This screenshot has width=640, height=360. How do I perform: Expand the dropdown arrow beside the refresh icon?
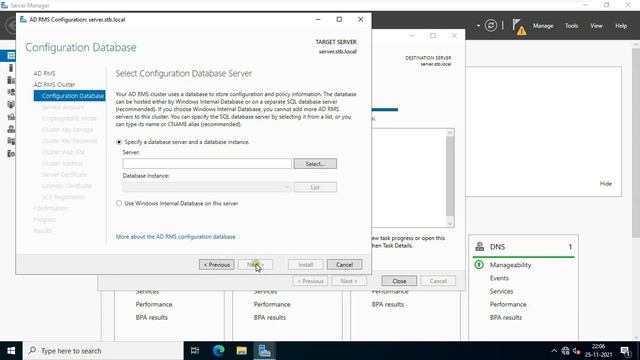pyautogui.click(x=478, y=26)
